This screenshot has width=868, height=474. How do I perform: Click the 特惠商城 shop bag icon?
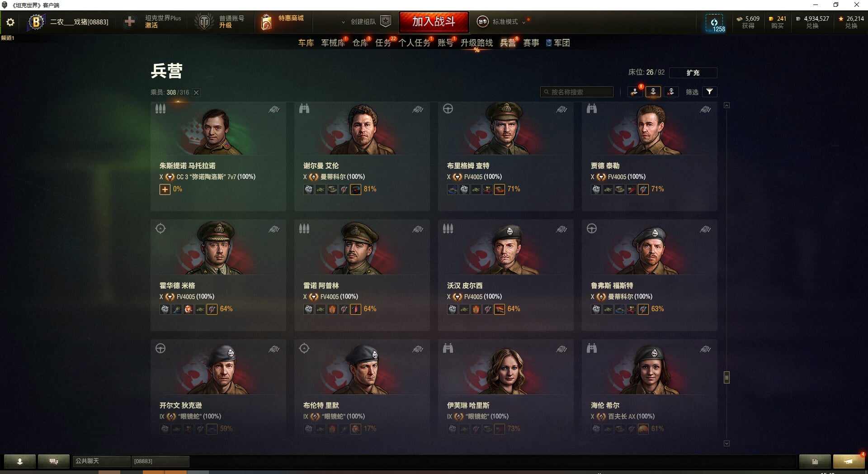pyautogui.click(x=267, y=22)
